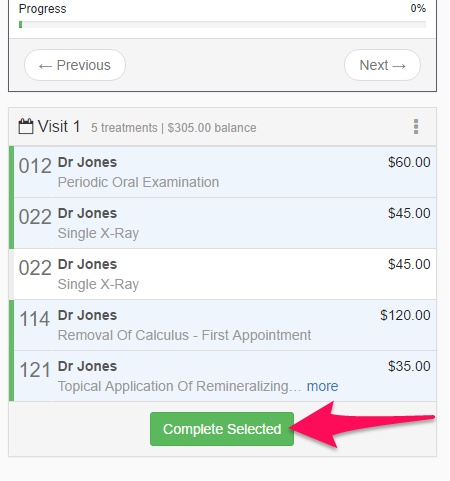Deselect the first 022 Single X-Ray treatment
The height and width of the screenshot is (481, 450).
(x=223, y=223)
